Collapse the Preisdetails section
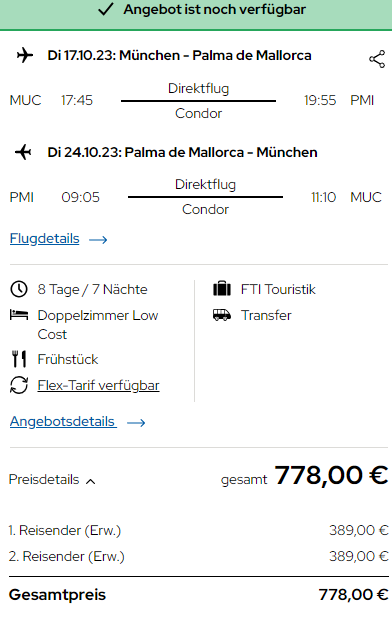This screenshot has height=622, width=392. pyautogui.click(x=52, y=480)
